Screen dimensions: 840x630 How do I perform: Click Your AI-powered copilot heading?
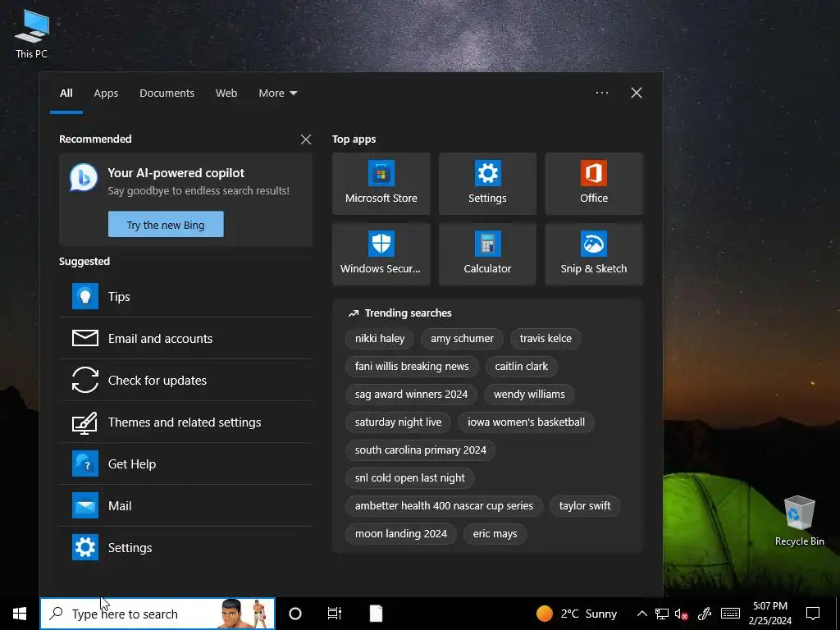coord(176,173)
